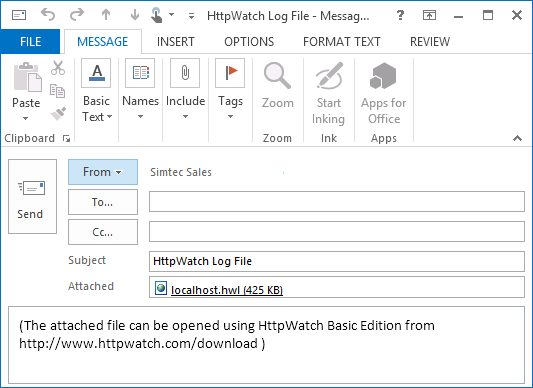The image size is (533, 388).
Task: Click the Cut scissors icon
Action: [x=58, y=68]
